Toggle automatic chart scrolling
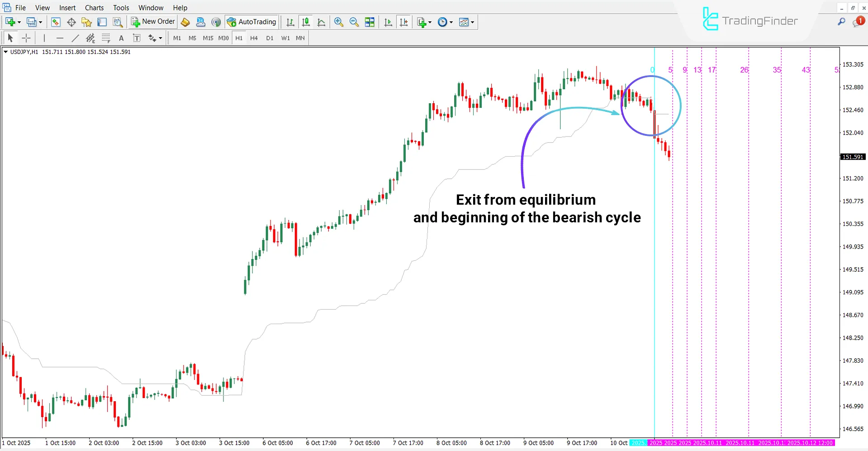 388,22
